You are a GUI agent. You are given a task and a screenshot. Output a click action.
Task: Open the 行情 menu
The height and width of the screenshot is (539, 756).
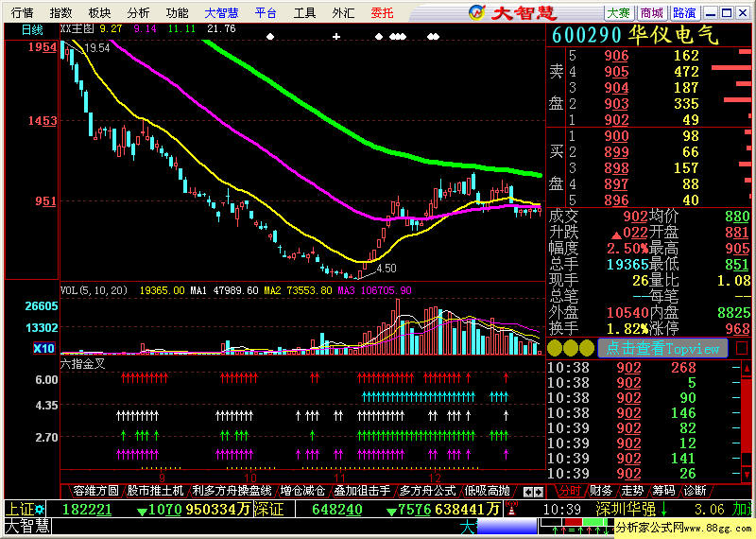click(x=22, y=13)
